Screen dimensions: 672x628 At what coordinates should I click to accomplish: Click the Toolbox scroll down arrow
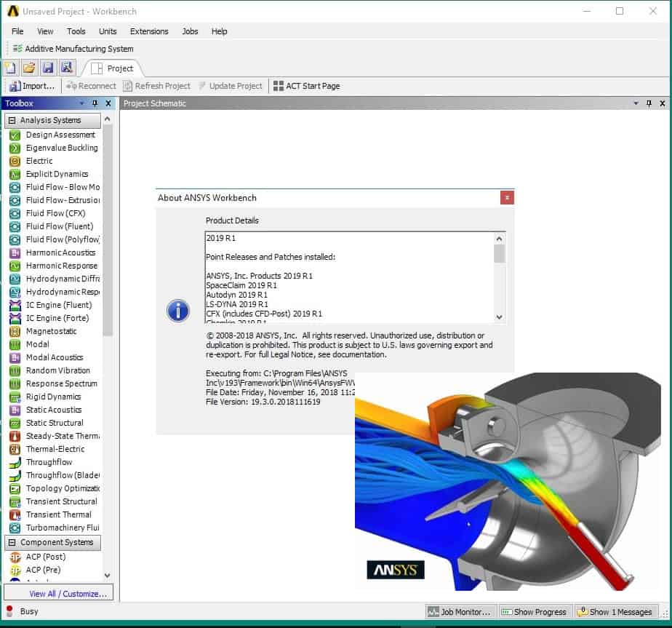pyautogui.click(x=108, y=575)
